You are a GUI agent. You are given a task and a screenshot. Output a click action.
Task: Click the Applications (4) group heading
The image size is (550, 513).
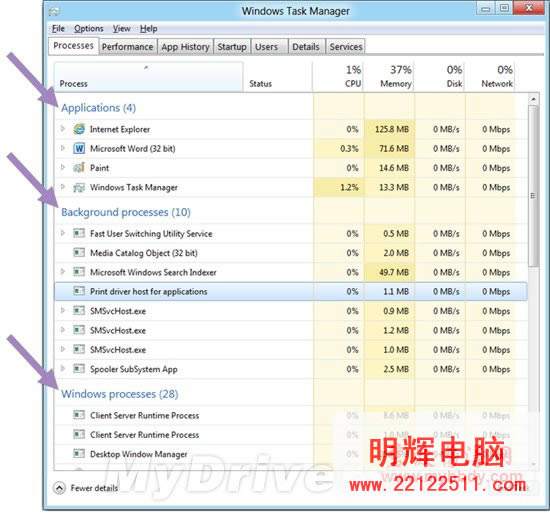coord(99,108)
